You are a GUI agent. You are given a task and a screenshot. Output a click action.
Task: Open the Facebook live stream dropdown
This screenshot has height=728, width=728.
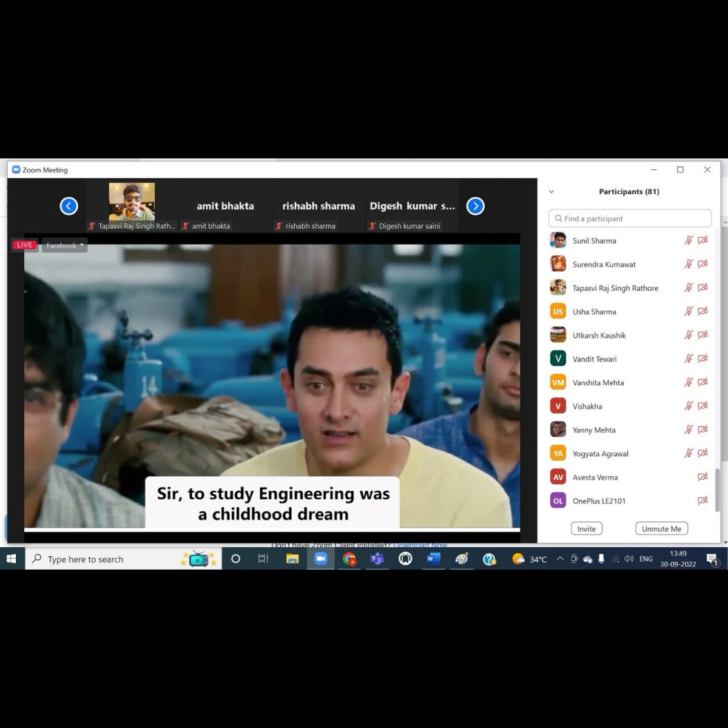[64, 245]
